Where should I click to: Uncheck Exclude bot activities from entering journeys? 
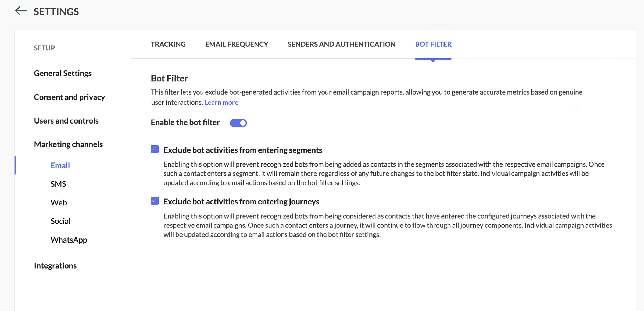tap(155, 201)
